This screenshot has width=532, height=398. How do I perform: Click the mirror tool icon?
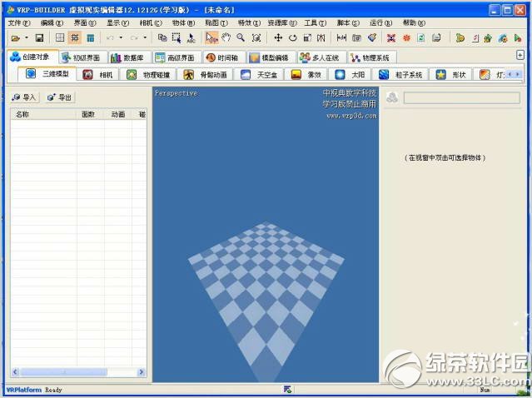click(x=321, y=37)
